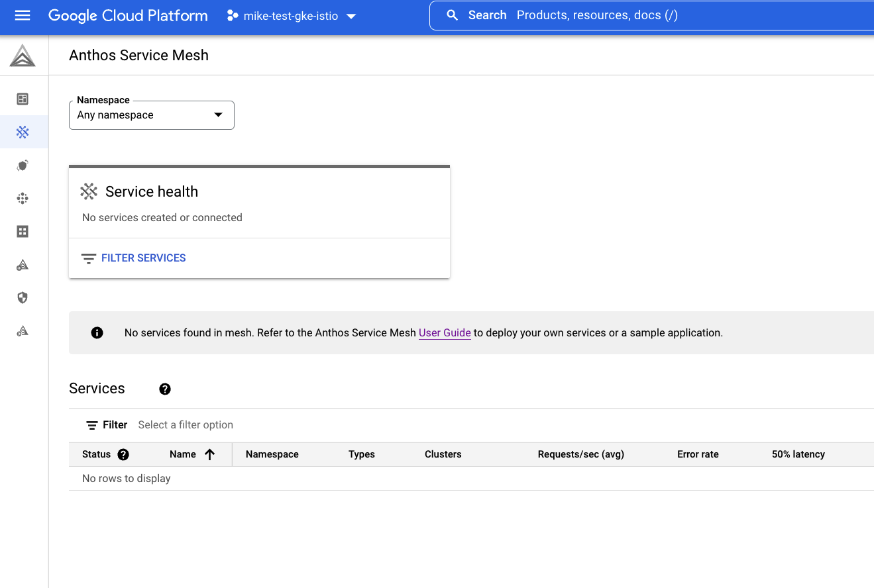Click the No rows to display text

127,478
